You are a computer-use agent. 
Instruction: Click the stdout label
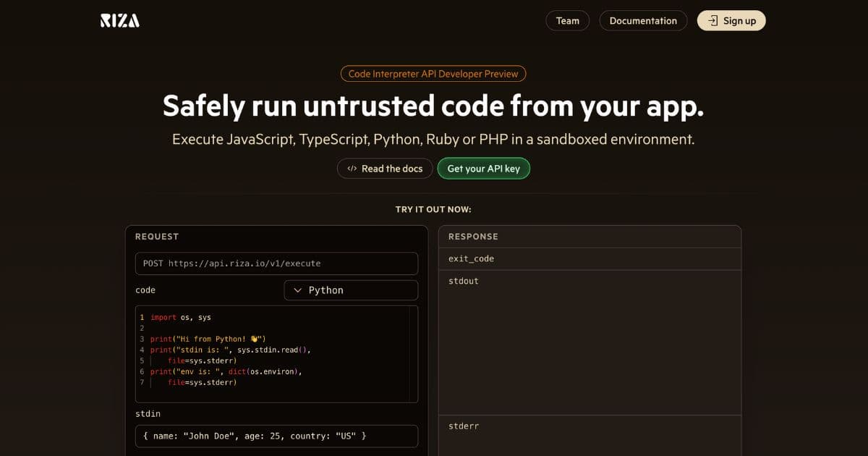[x=464, y=281]
